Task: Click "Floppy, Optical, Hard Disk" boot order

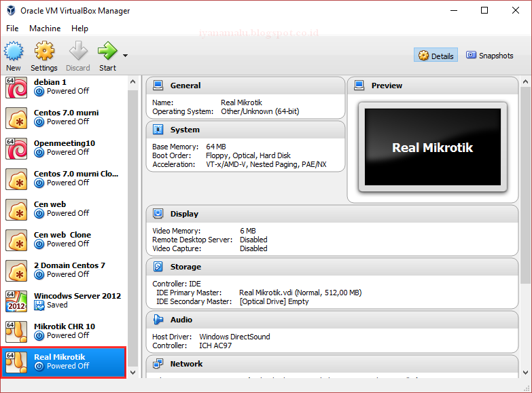Action: tap(248, 155)
